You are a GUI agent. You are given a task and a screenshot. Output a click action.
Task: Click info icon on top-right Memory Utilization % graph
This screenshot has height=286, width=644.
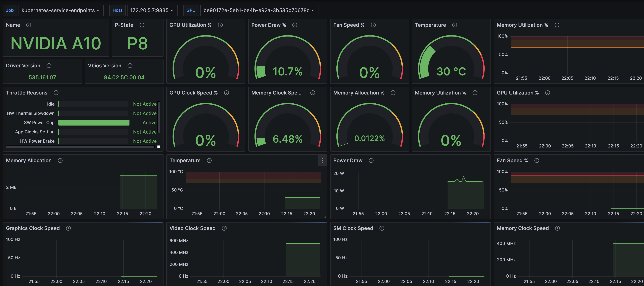(x=557, y=25)
